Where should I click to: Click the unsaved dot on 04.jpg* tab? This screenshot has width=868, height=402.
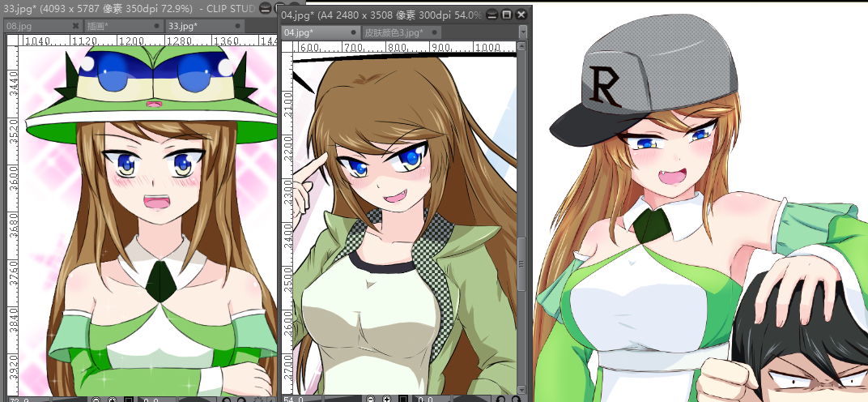tap(354, 32)
